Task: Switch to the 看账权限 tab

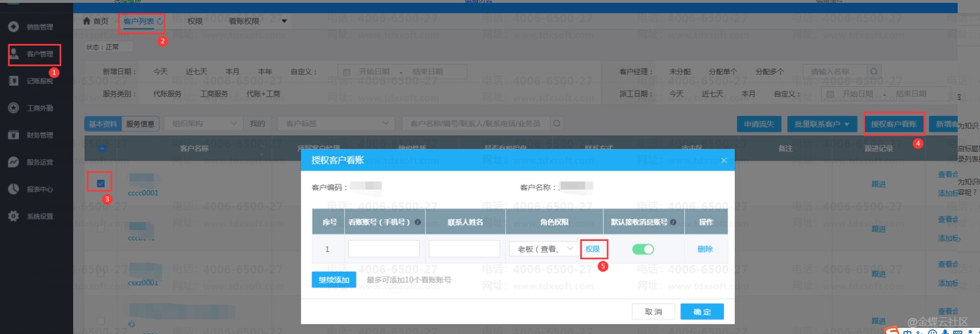Action: (x=244, y=21)
